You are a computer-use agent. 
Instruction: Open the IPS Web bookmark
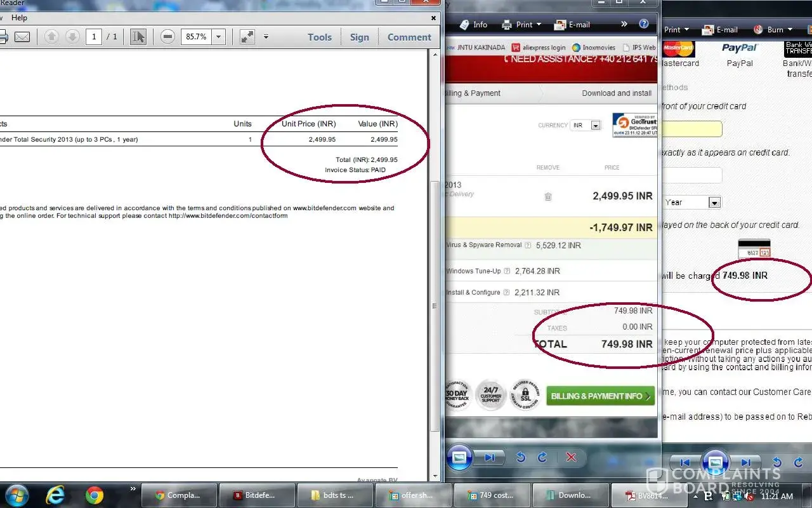tap(639, 48)
